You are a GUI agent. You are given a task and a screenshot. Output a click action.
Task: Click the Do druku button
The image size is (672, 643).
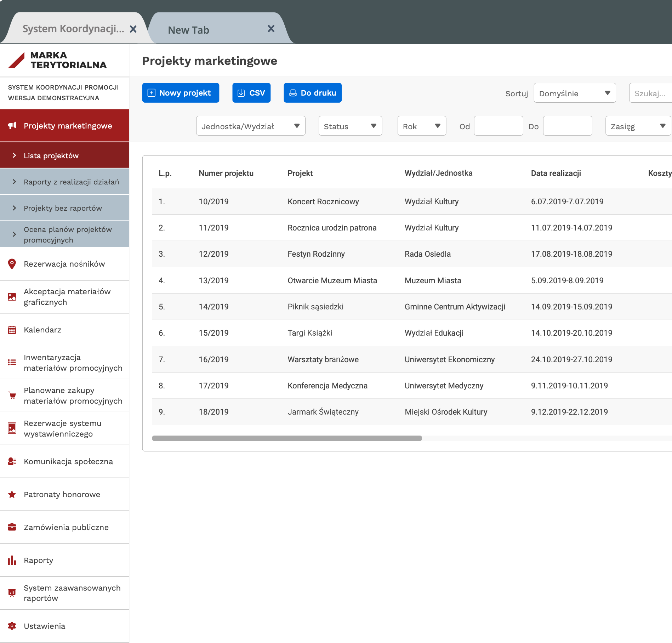tap(313, 93)
